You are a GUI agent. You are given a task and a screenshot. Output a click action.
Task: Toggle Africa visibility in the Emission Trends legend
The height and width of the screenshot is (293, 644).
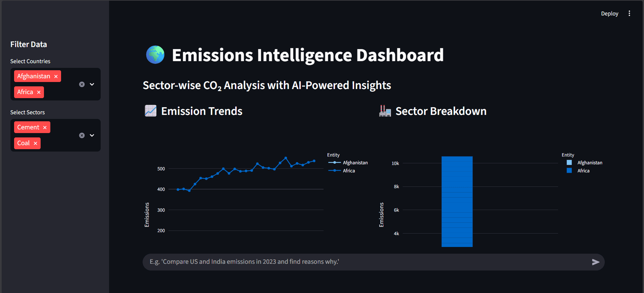tap(349, 170)
